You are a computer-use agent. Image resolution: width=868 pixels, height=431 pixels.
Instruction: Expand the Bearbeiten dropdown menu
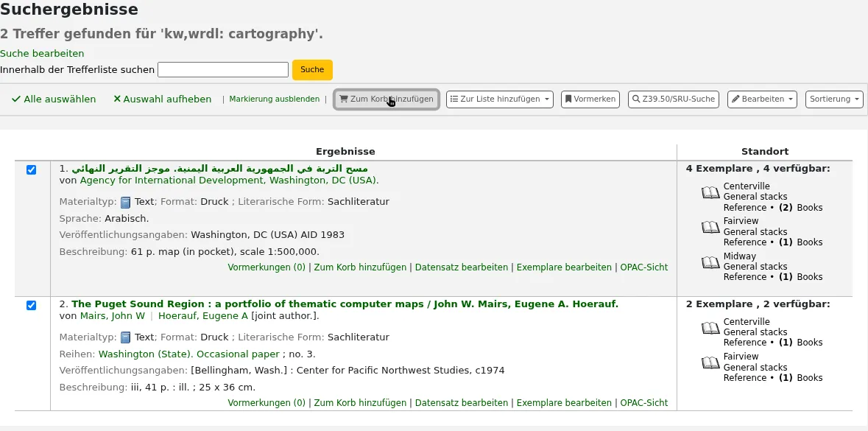click(x=762, y=99)
